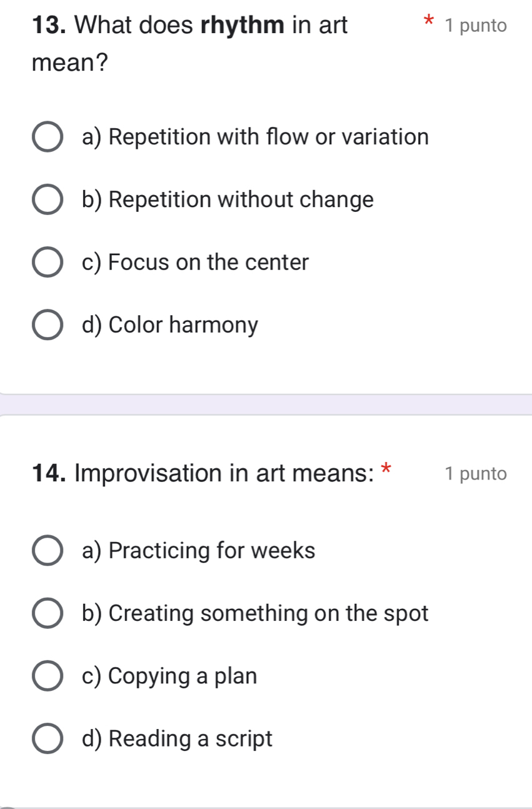532x809 pixels.
Task: Select option b) Repetition without change
Action: pos(47,199)
